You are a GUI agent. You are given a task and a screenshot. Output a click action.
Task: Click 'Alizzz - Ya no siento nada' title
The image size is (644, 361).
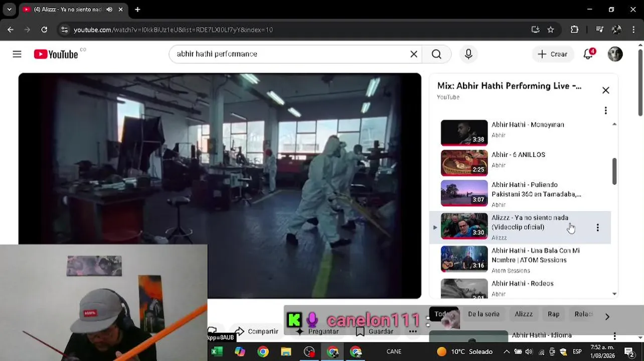pyautogui.click(x=530, y=222)
